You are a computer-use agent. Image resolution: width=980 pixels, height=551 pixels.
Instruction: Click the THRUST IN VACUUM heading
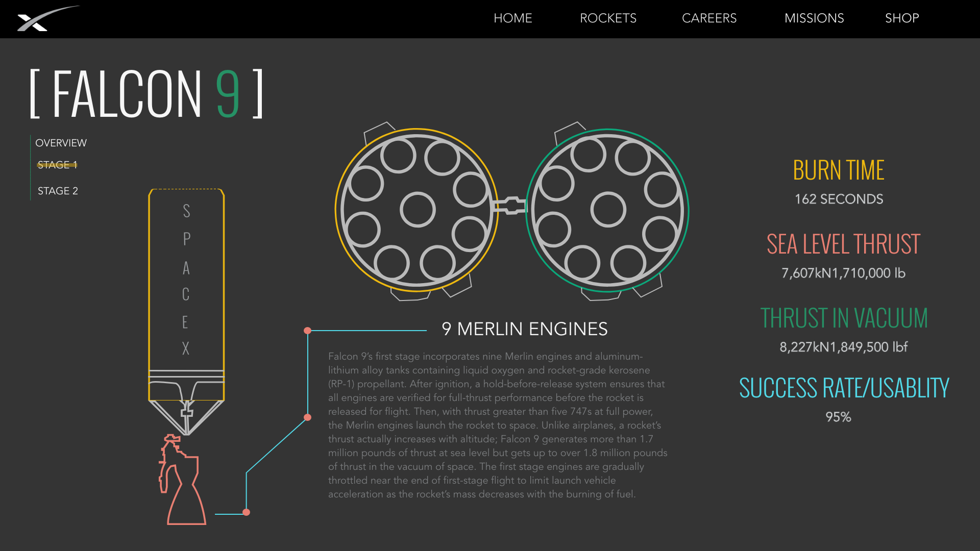coord(844,318)
